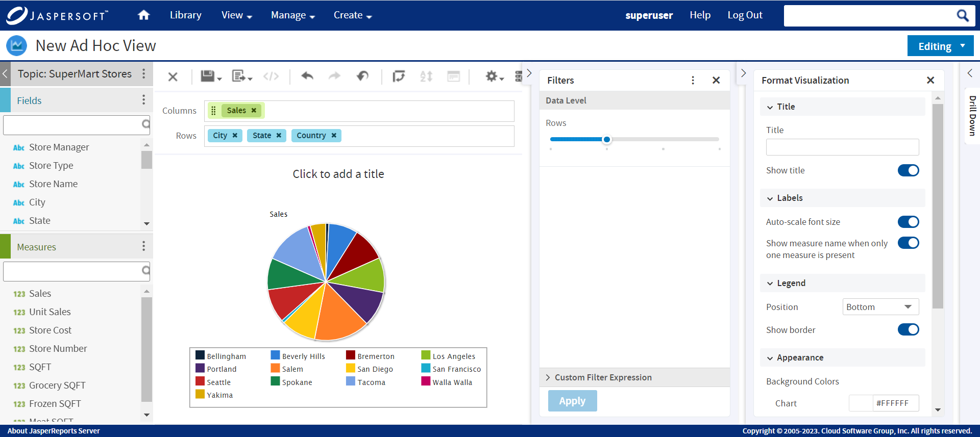The height and width of the screenshot is (437, 980).
Task: Adjust the Rows data level slider handle
Action: click(606, 139)
